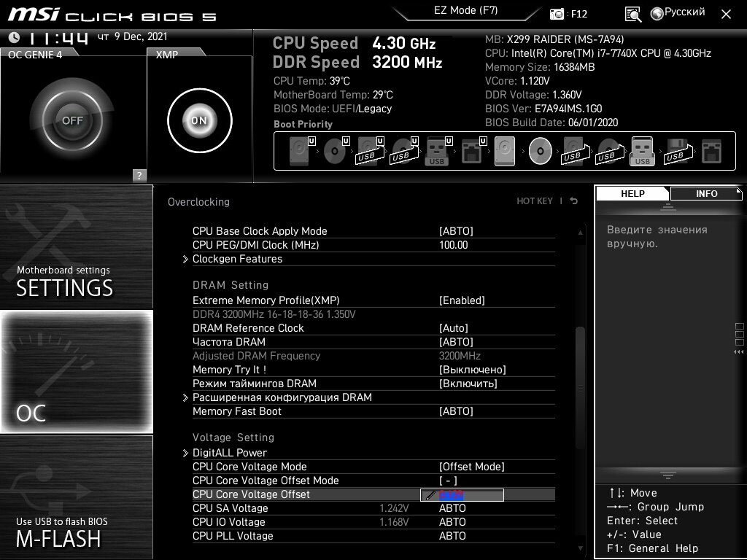
Task: Click the DDR4 3200MHz 16-18-18-36 1.350V text
Action: (x=274, y=314)
